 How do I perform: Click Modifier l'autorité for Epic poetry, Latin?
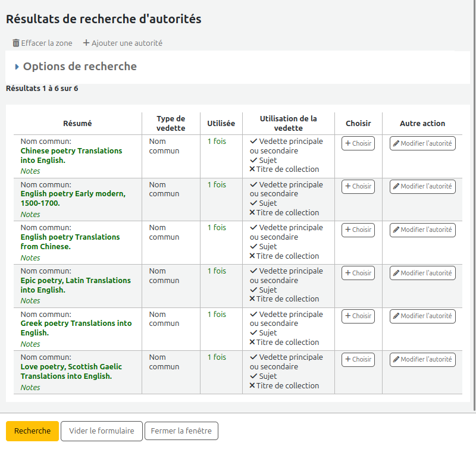point(422,273)
